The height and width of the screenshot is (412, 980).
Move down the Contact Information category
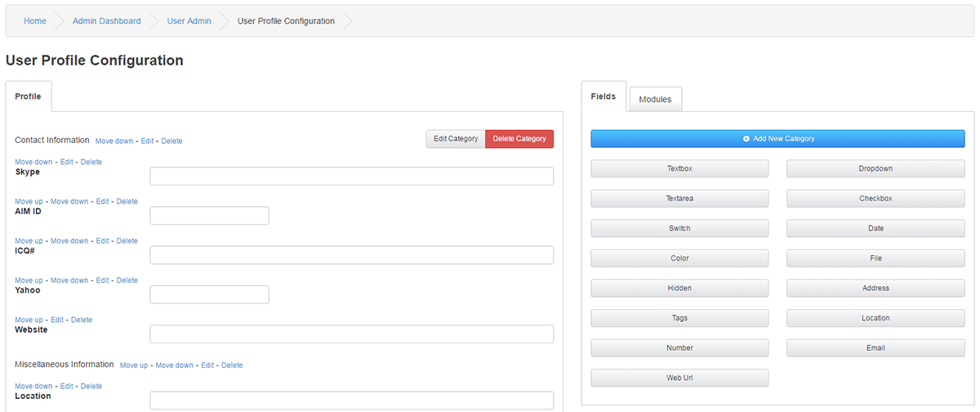114,141
